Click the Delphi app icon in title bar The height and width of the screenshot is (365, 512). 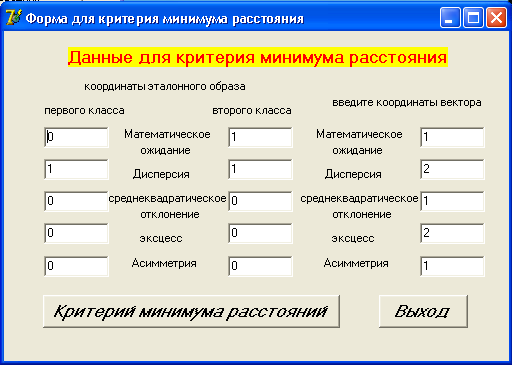14,17
